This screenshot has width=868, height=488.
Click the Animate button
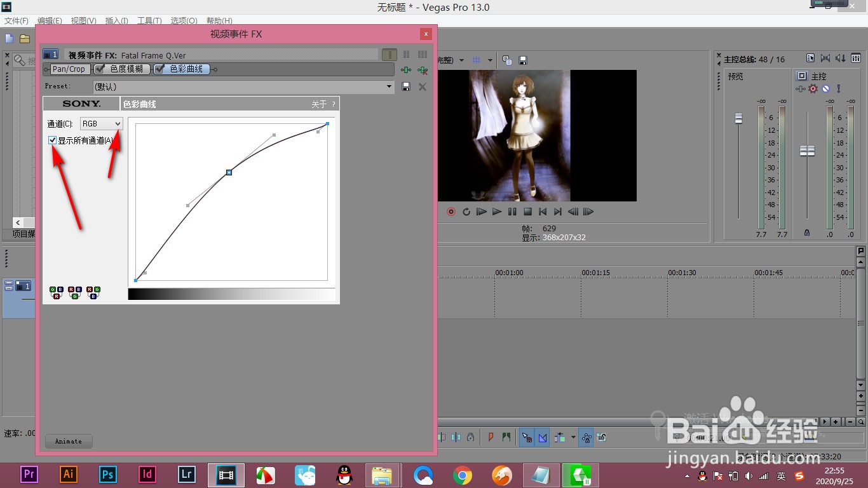[x=69, y=441]
